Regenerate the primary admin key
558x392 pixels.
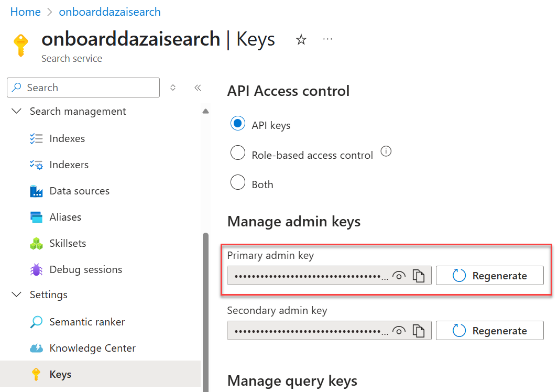click(x=490, y=276)
